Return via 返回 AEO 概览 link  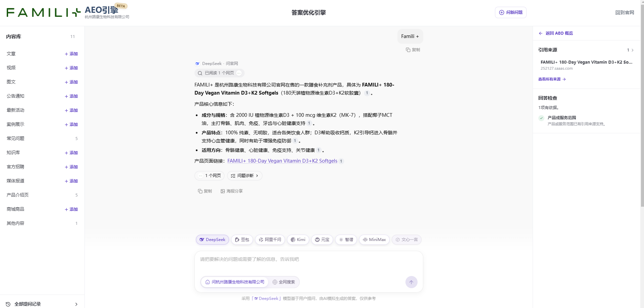[556, 33]
